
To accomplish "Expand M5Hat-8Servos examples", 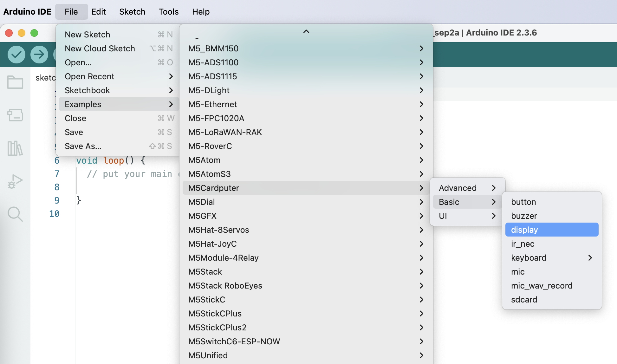I will 306,230.
